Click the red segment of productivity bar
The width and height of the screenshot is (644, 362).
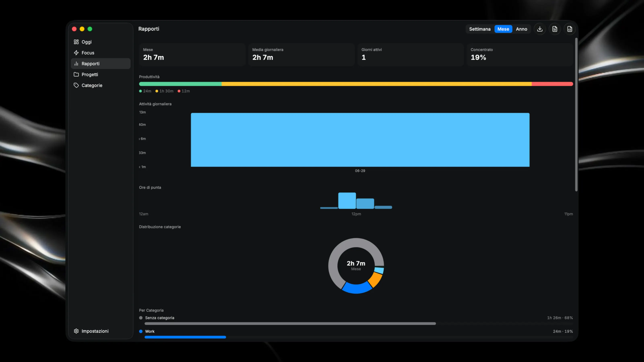[x=552, y=84]
